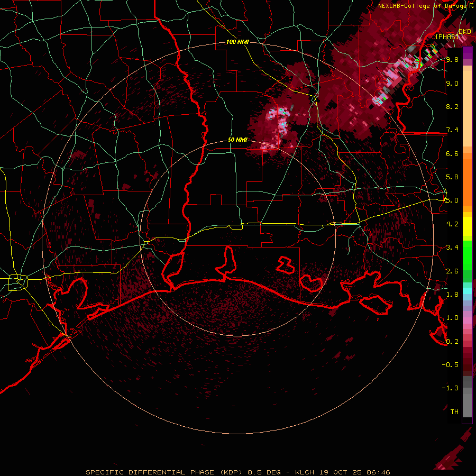Screen dimensions: 476x476
Task: Click the 0.2 value on the scale
Action: [x=452, y=342]
